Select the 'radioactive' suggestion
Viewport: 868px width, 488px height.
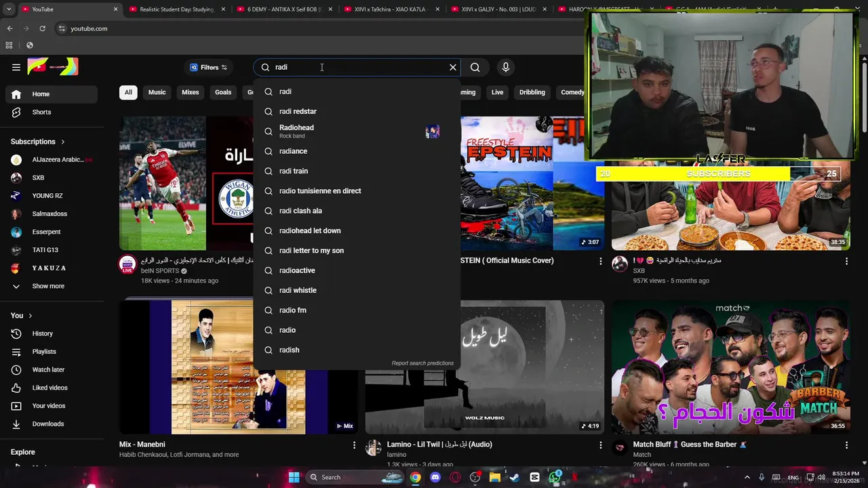(357, 270)
